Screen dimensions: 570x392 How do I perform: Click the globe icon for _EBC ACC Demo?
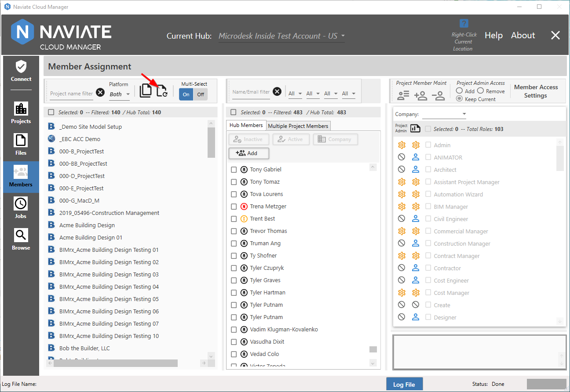pyautogui.click(x=51, y=139)
